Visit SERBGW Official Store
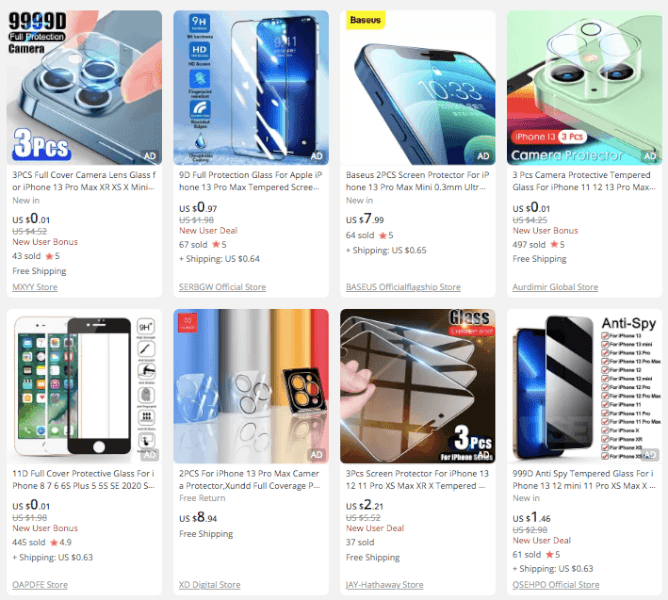 pyautogui.click(x=222, y=287)
